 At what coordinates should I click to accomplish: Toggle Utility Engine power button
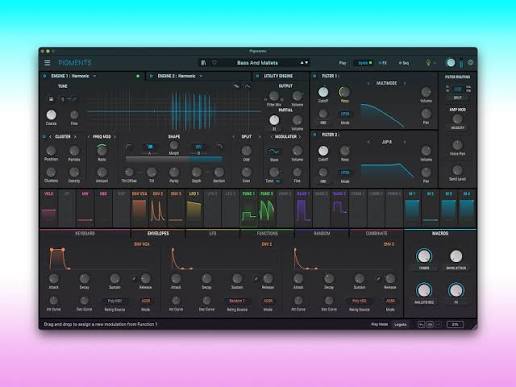[257, 76]
